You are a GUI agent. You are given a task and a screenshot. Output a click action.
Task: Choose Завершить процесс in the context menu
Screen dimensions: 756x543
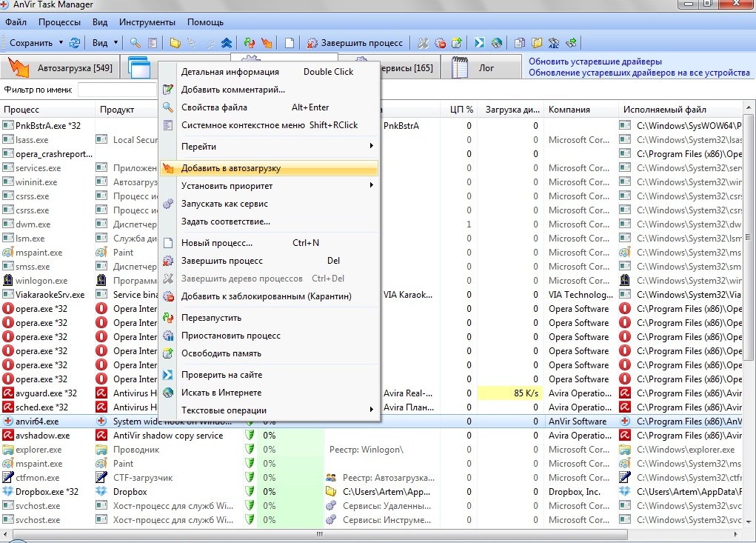269,261
